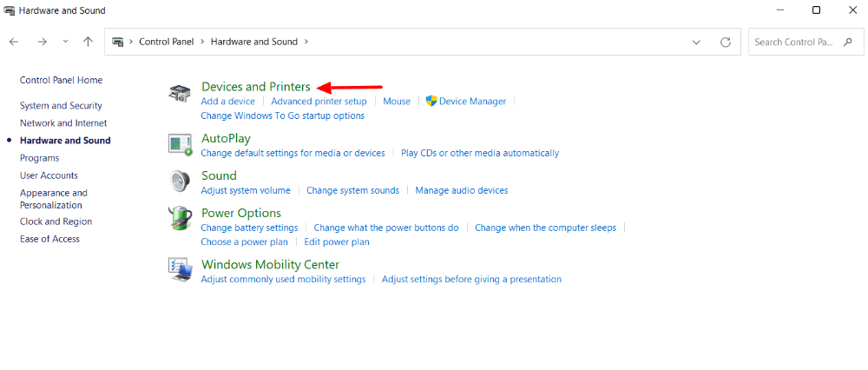This screenshot has height=370, width=868.
Task: Click the Power Options battery icon
Action: point(180,218)
